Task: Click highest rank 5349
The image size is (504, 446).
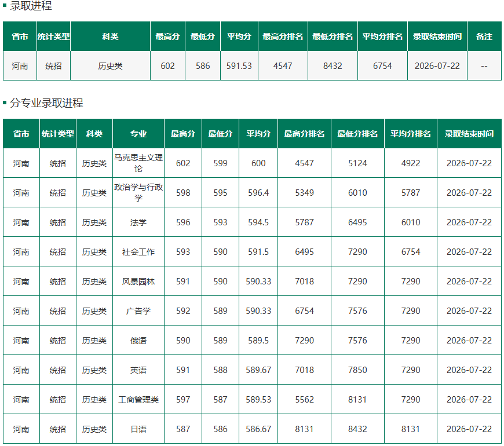Action: point(304,193)
